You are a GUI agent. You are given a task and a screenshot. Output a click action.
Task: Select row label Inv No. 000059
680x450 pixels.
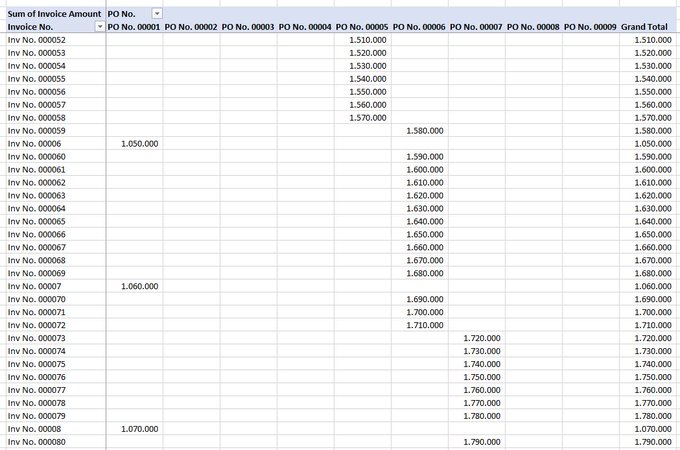pyautogui.click(x=36, y=130)
